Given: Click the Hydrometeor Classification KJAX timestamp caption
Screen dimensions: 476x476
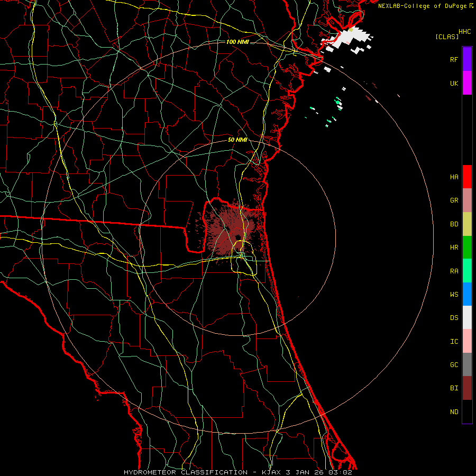Looking at the screenshot, I should 237,472.
